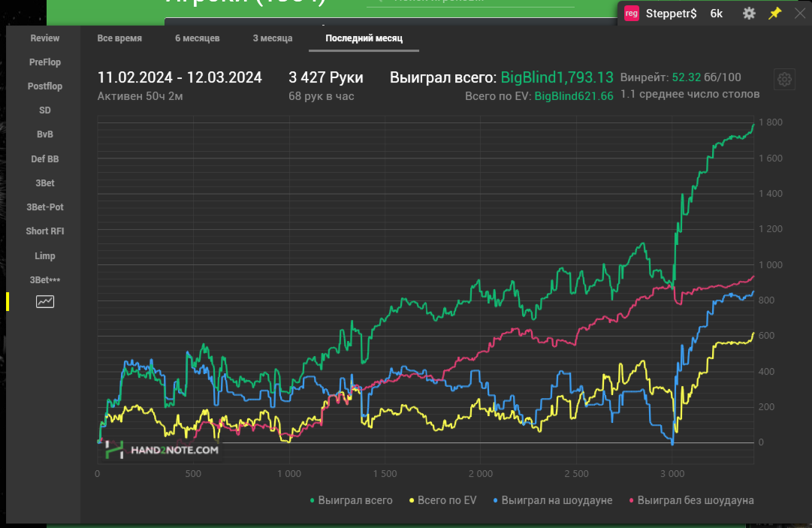Switch to 3 месяца tab

(273, 38)
